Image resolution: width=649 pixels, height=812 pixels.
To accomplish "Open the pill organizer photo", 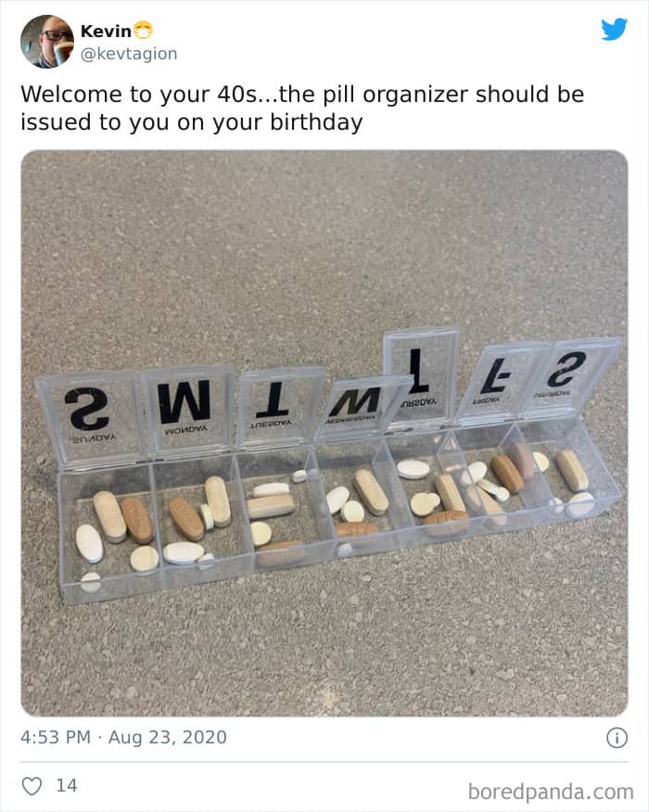I will [324, 434].
